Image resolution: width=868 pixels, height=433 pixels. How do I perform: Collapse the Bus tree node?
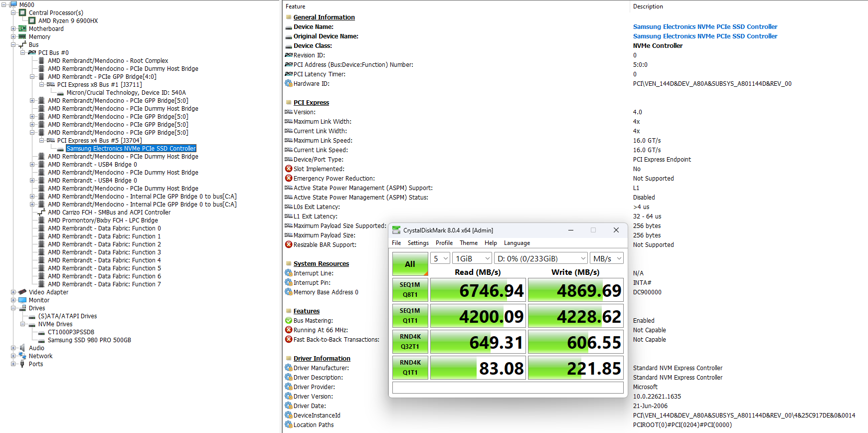[x=13, y=44]
